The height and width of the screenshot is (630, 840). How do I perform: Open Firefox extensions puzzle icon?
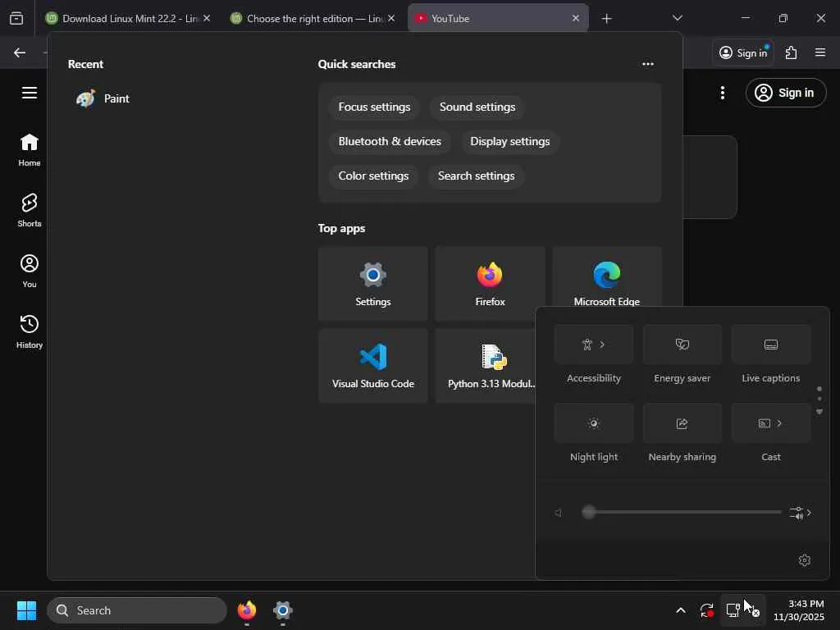tap(791, 52)
